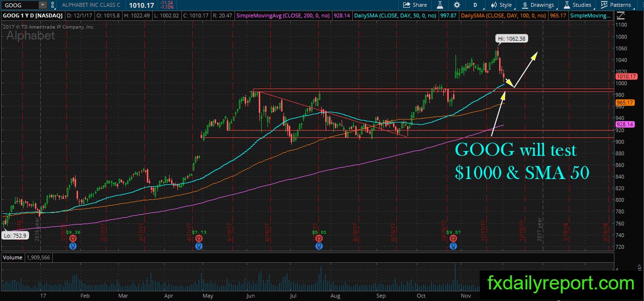Open the symbol selector dropdown arrow
The image size is (644, 301).
pos(43,5)
